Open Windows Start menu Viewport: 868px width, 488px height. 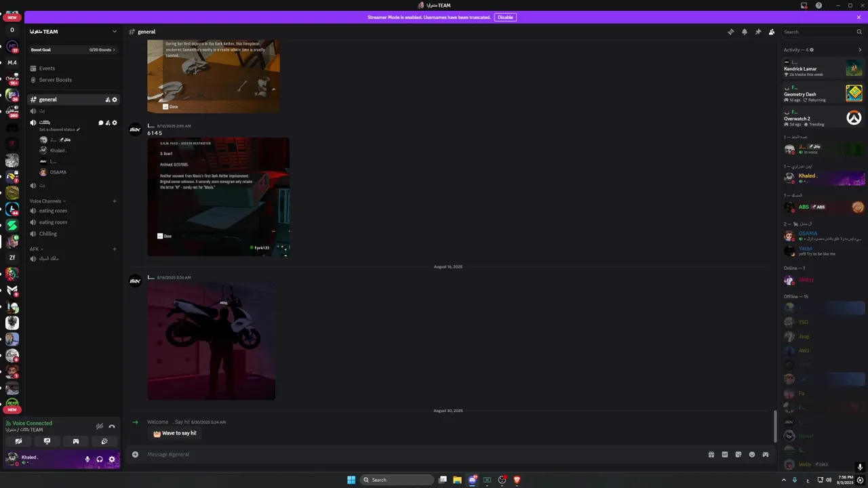[x=351, y=480]
